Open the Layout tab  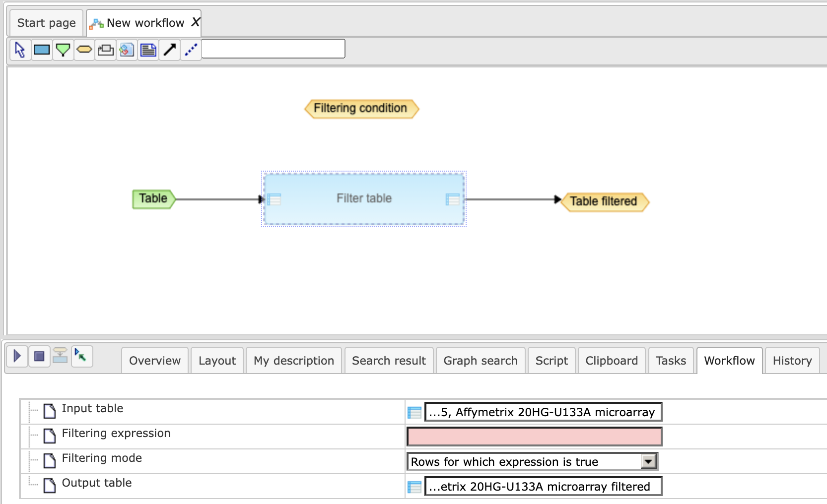pos(217,361)
